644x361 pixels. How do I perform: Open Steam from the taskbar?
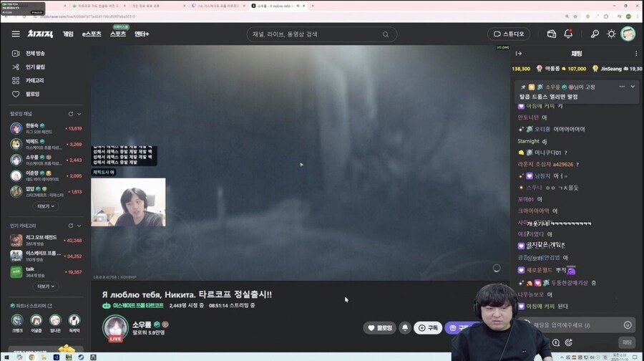(81, 357)
